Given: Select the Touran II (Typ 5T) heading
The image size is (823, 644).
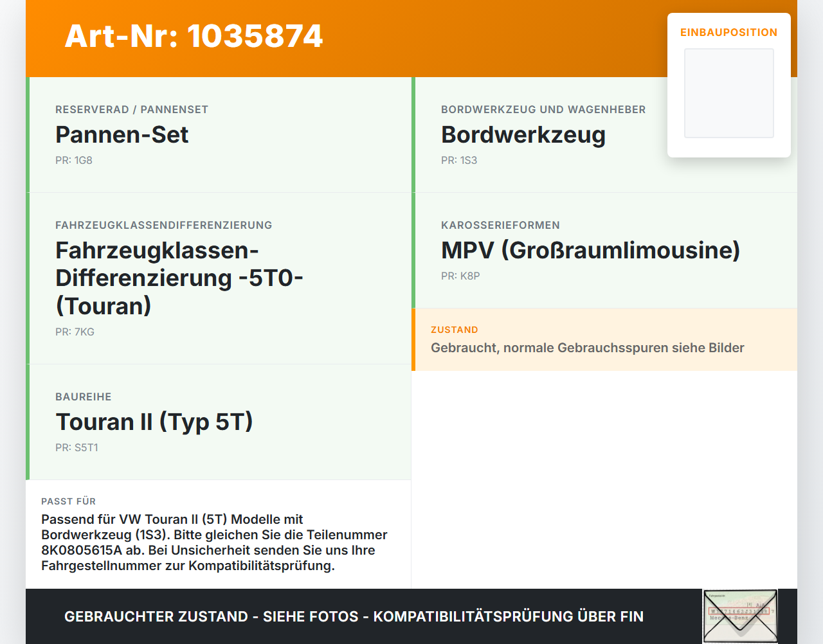Looking at the screenshot, I should pyautogui.click(x=154, y=422).
